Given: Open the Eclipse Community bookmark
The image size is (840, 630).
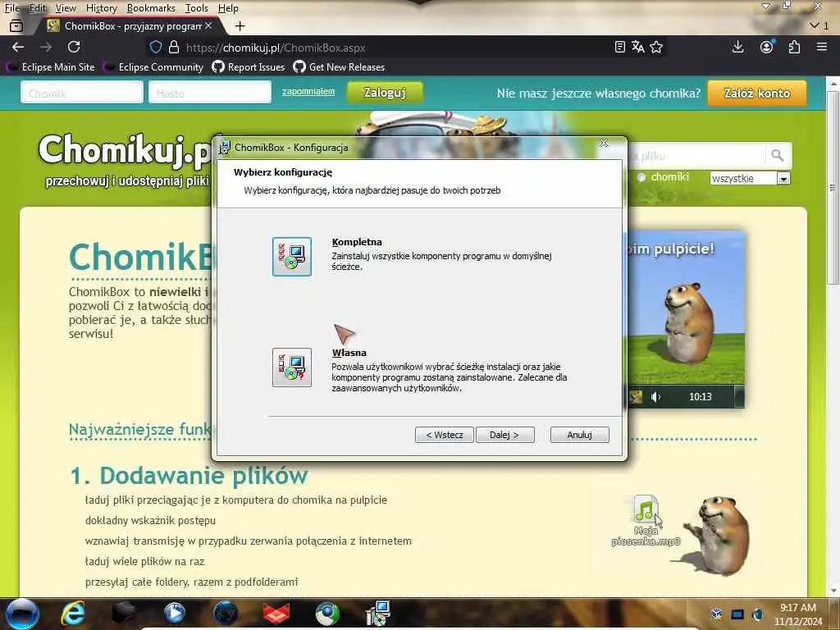Looking at the screenshot, I should coord(154,67).
